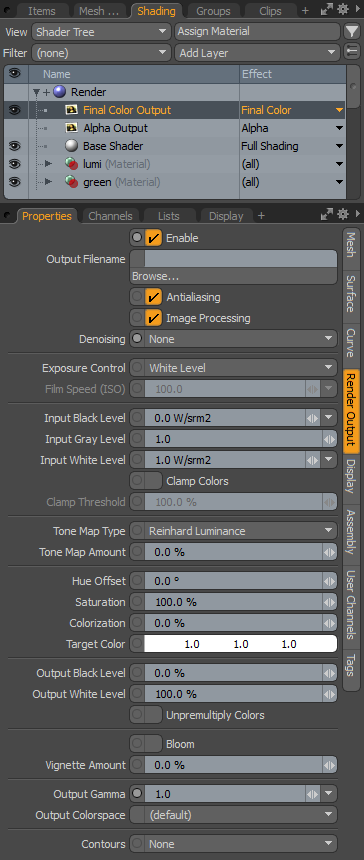Click the Output Filename input field

coord(241,259)
